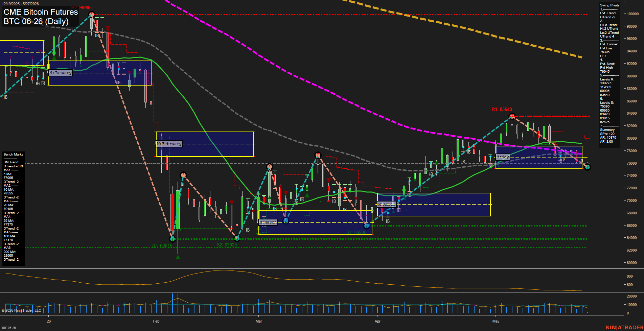This screenshot has height=331, width=644.
Task: Click the 'Pvt. Next:' label
Action: [x=607, y=64]
